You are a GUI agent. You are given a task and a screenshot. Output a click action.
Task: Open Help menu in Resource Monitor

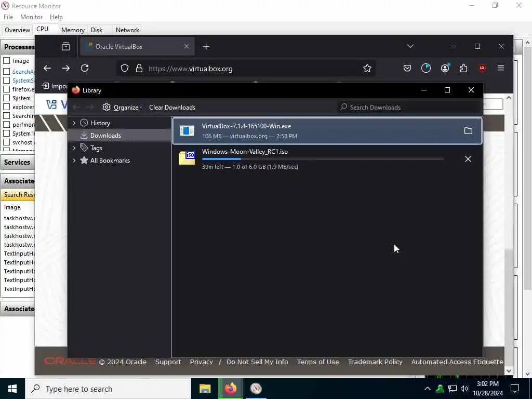pos(56,17)
